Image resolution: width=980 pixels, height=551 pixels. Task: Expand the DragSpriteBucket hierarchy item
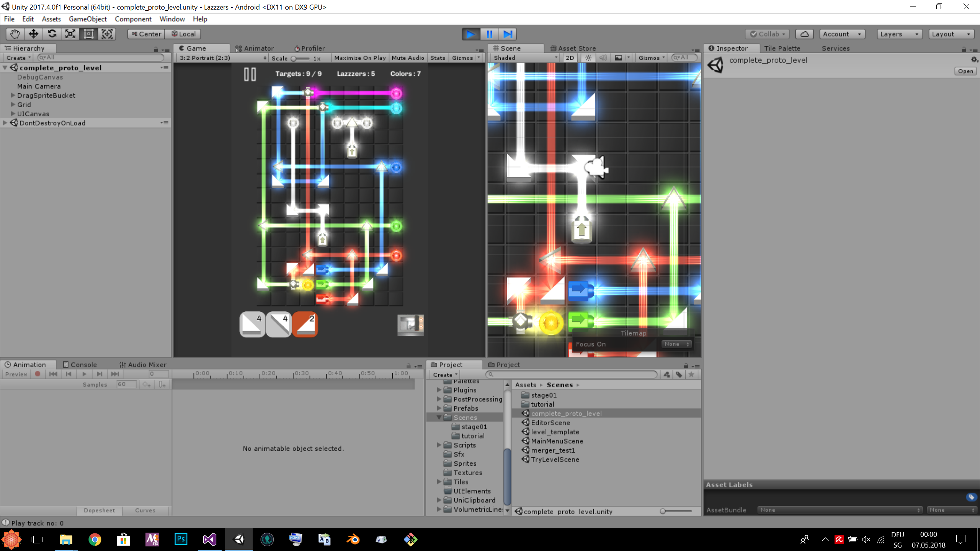tap(13, 95)
